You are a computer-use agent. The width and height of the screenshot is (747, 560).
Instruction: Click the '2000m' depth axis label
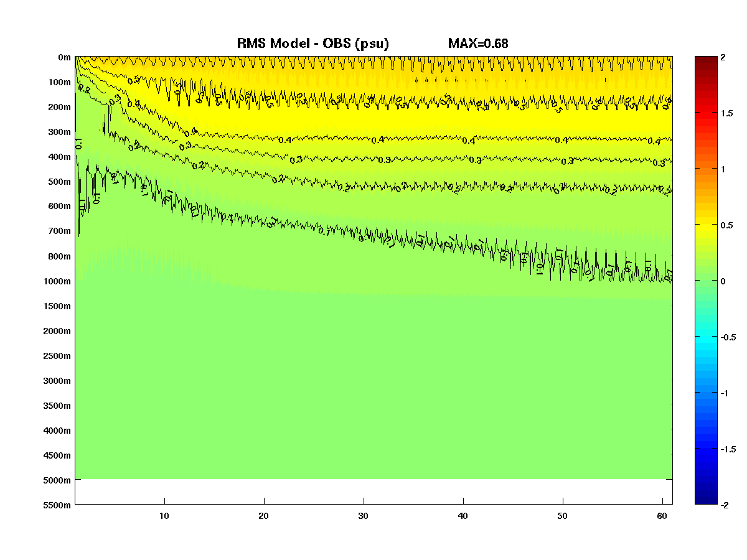[57, 331]
